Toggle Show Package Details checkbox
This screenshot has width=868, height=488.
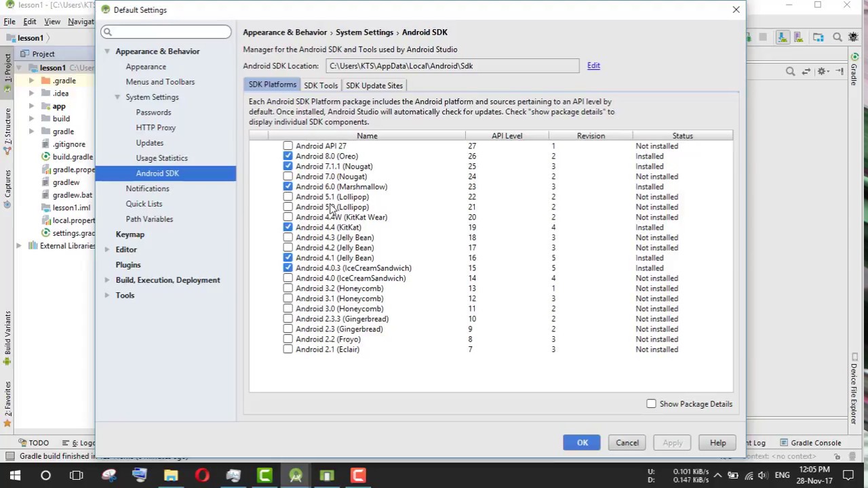(651, 404)
